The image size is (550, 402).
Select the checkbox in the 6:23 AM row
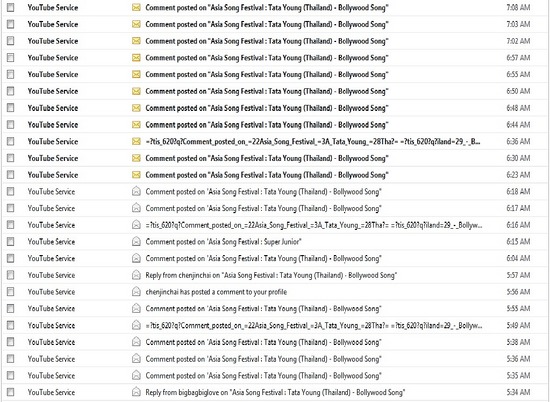pos(11,175)
